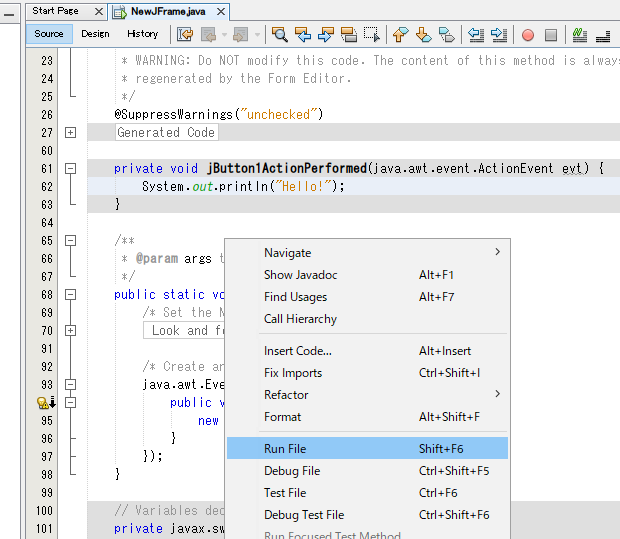
Task: Collapse the main method fold at line 68
Action: 70,294
